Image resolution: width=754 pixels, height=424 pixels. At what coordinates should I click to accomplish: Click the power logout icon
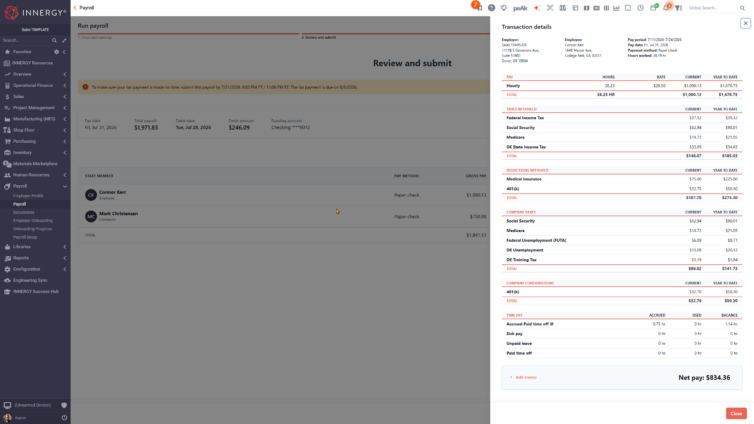(64, 418)
